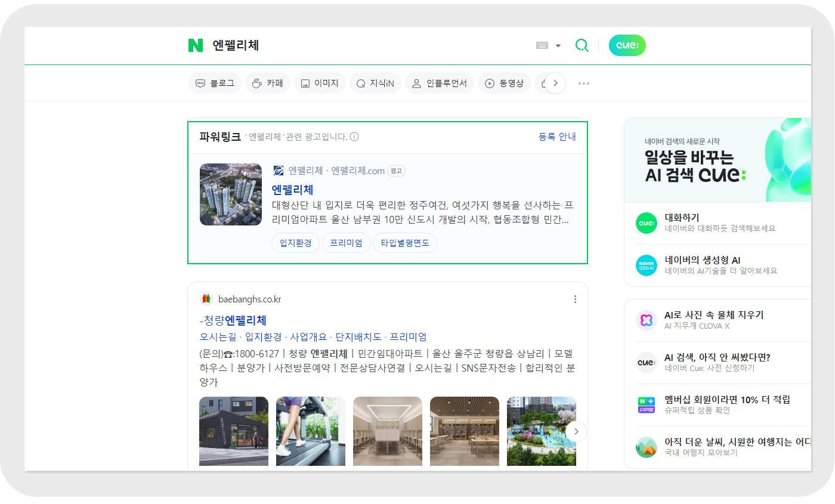The image size is (835, 504).
Task: Expand the keyboard input dropdown arrow
Action: point(558,45)
